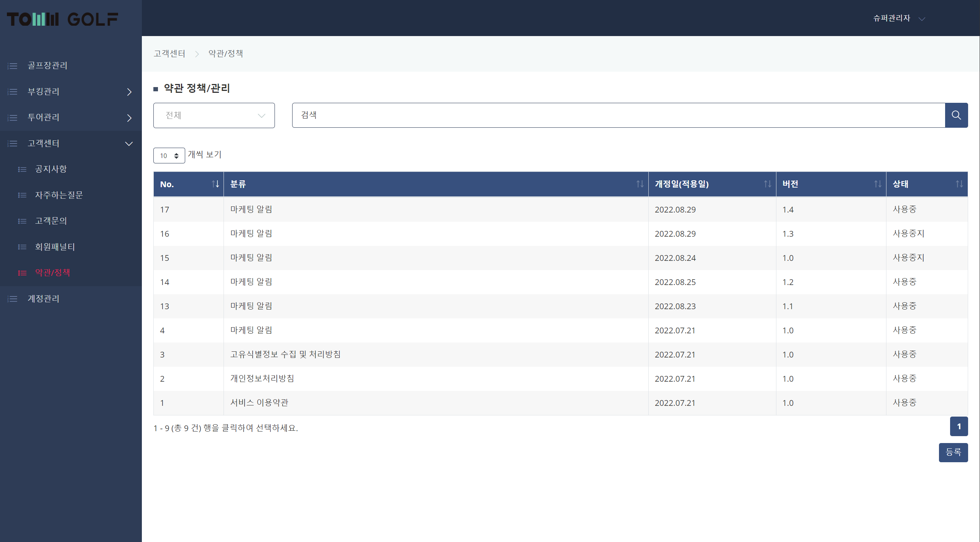Sort by 분류 column sort icon
The image size is (980, 542).
(x=640, y=184)
